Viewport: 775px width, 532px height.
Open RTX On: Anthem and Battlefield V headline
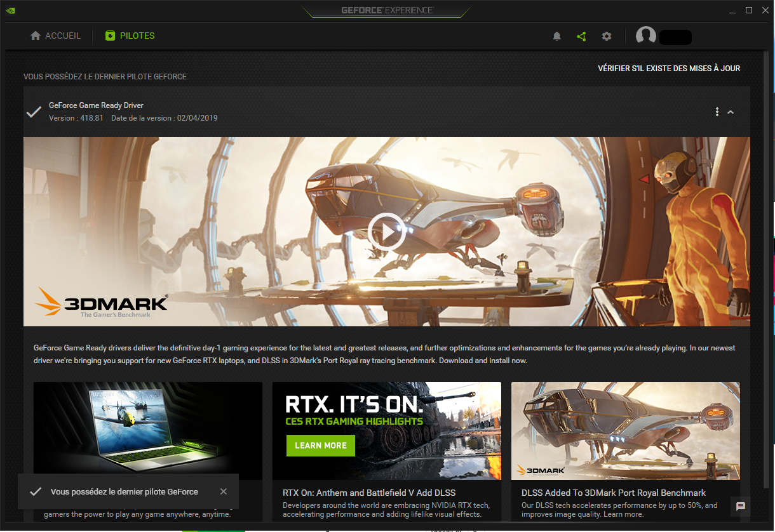[x=369, y=493]
